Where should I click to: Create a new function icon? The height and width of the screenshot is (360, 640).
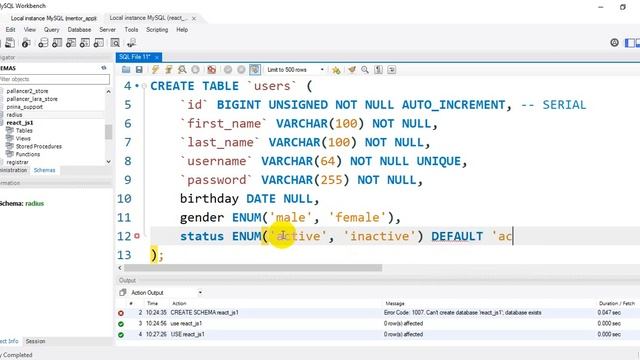coord(99,43)
